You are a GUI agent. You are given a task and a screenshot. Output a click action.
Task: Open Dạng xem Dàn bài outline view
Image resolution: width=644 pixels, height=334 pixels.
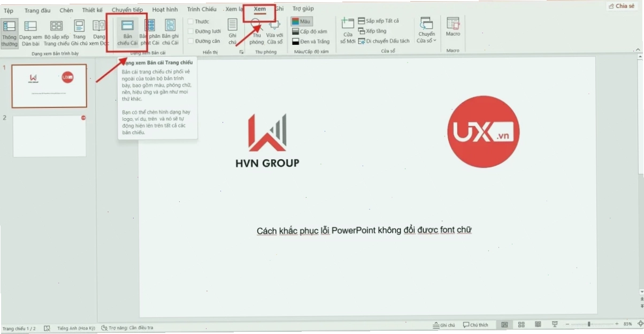pyautogui.click(x=30, y=33)
